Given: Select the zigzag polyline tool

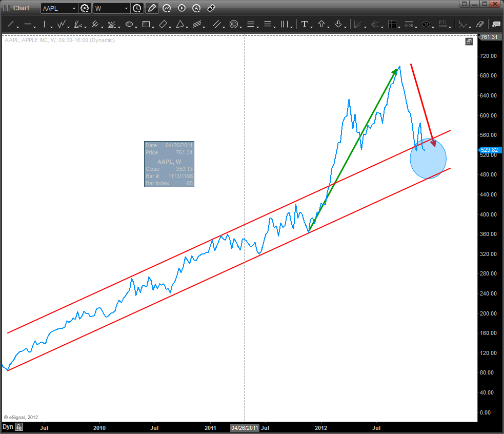Looking at the screenshot, I should point(62,24).
